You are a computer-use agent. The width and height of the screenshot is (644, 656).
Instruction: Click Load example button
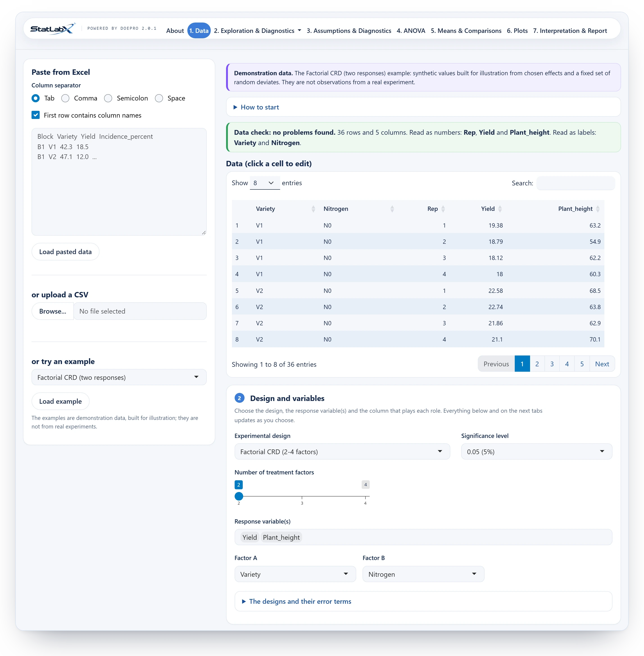click(60, 401)
